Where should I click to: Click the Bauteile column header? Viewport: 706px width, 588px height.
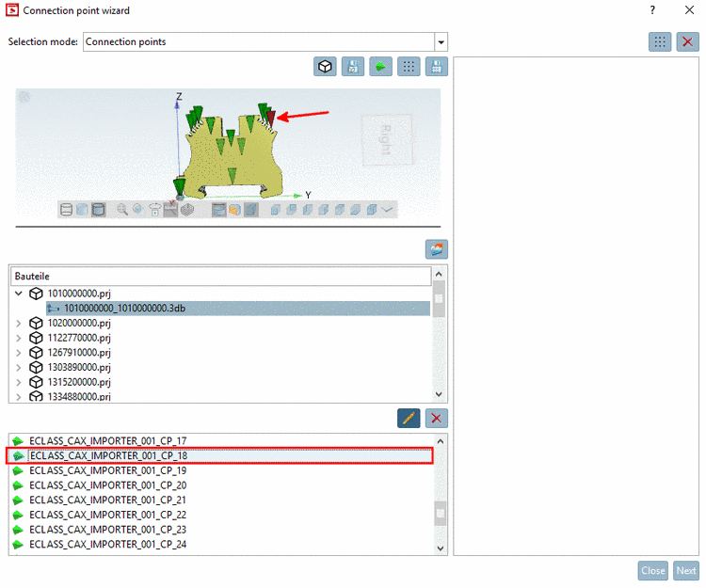pos(220,277)
